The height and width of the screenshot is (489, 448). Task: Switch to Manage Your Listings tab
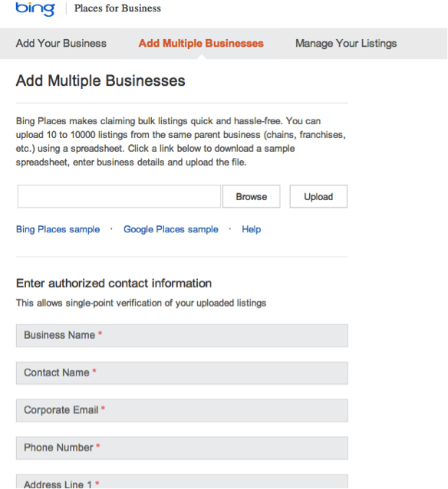coord(346,43)
